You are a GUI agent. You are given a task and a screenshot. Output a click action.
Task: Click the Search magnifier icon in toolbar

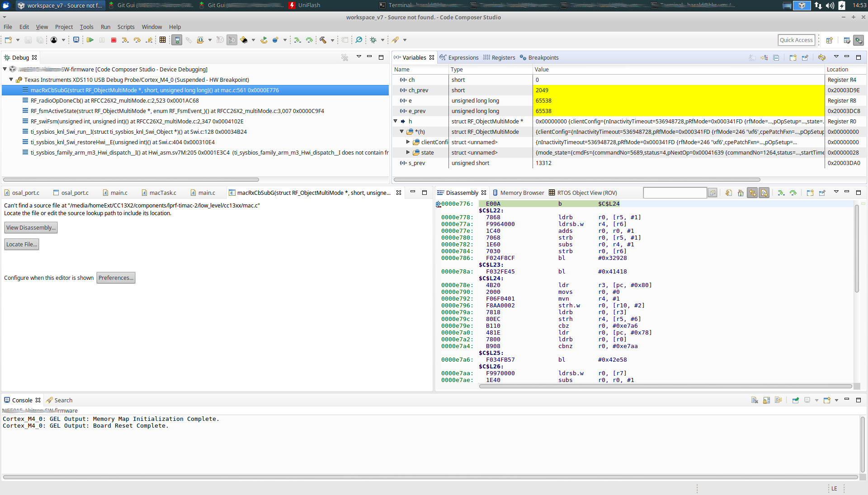(x=359, y=40)
